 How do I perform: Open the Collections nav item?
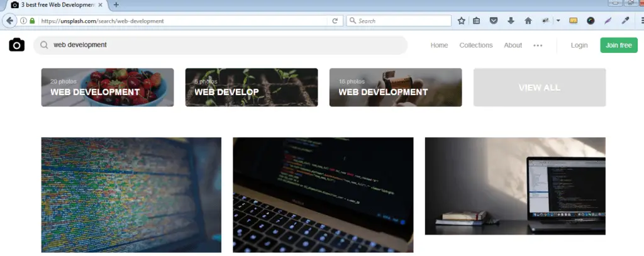476,45
